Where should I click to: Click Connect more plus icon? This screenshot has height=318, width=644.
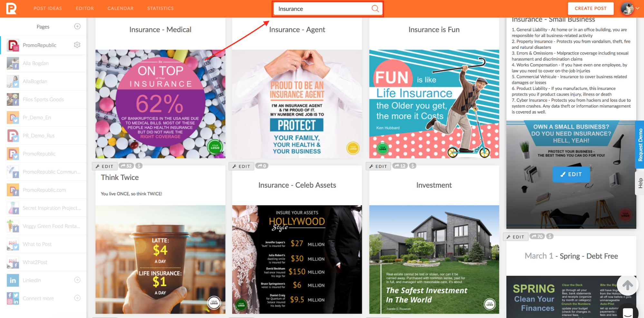tap(77, 298)
